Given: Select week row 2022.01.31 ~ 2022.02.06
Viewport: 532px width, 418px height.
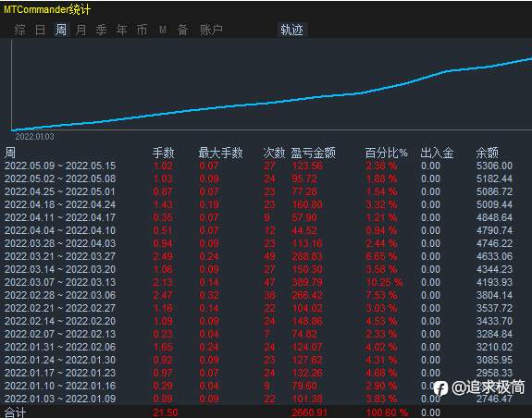Looking at the screenshot, I should click(258, 347).
